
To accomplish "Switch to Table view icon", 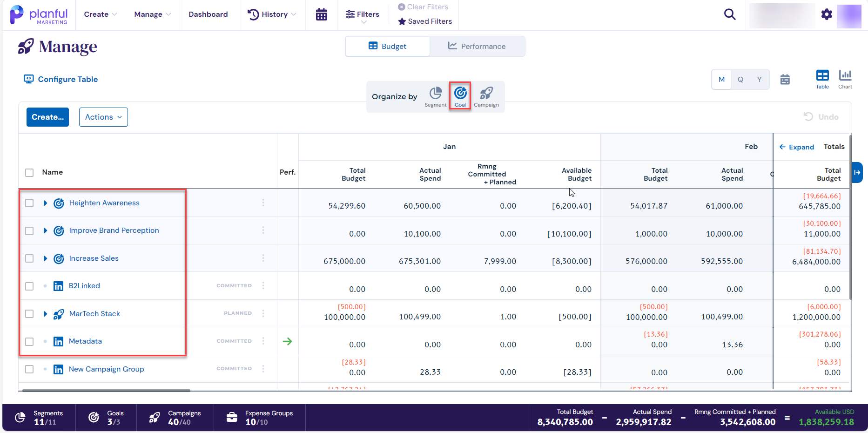I will click(x=822, y=79).
